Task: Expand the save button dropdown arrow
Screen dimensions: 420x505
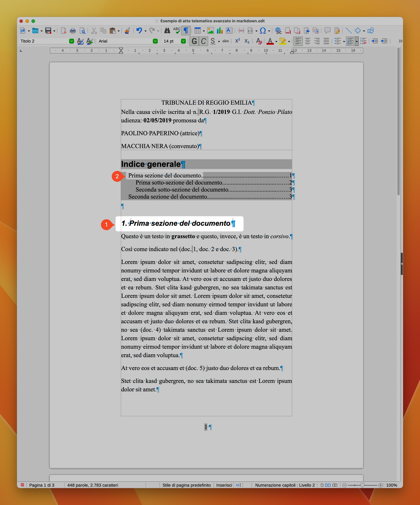Action: tap(54, 31)
